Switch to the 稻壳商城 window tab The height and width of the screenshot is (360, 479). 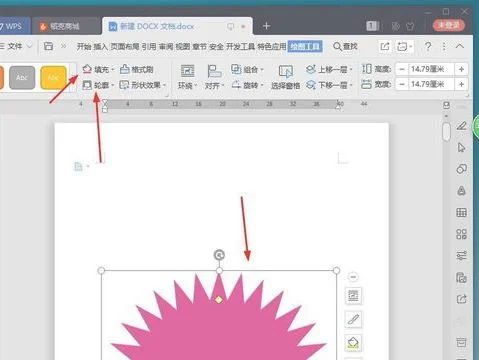tap(65, 26)
